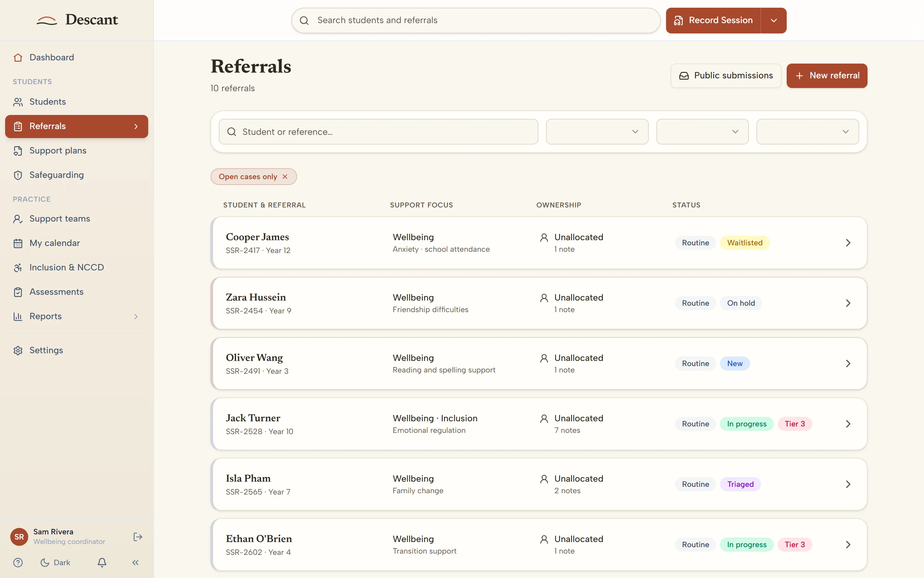Viewport: 924px width, 578px height.
Task: Click the global search field
Action: pos(476,20)
